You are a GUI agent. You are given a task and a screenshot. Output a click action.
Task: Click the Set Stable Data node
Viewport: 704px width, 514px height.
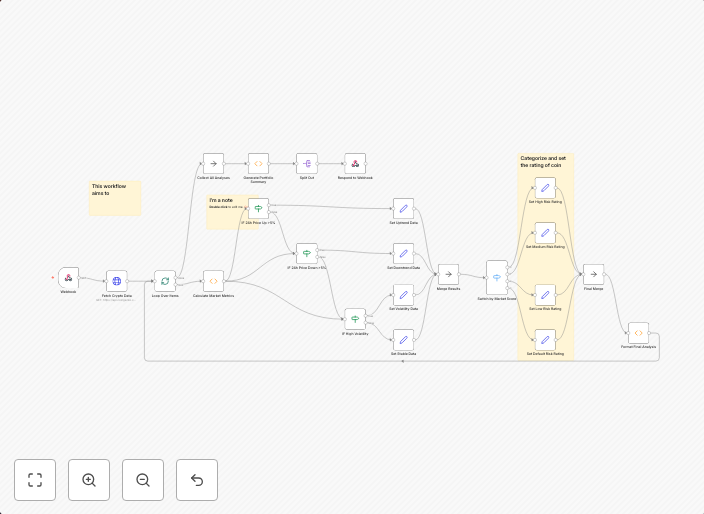tap(403, 340)
